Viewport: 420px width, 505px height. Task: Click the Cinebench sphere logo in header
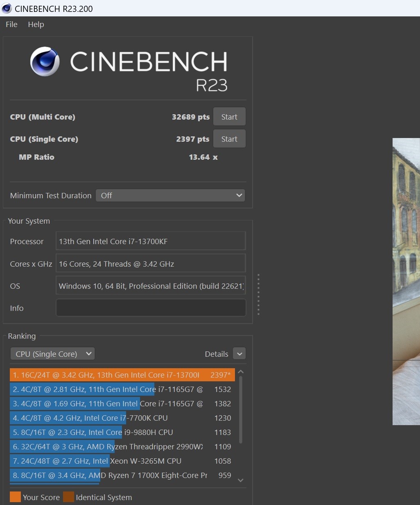coord(45,62)
